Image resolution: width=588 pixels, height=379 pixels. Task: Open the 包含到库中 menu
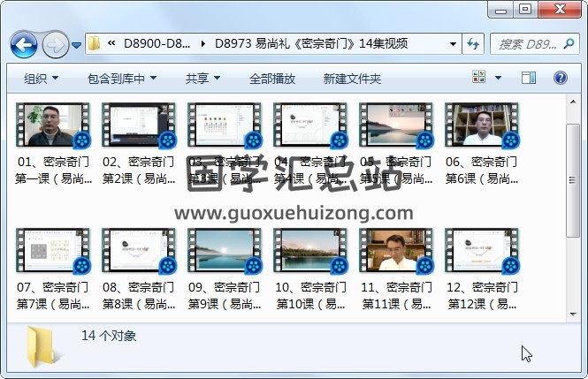click(x=121, y=79)
